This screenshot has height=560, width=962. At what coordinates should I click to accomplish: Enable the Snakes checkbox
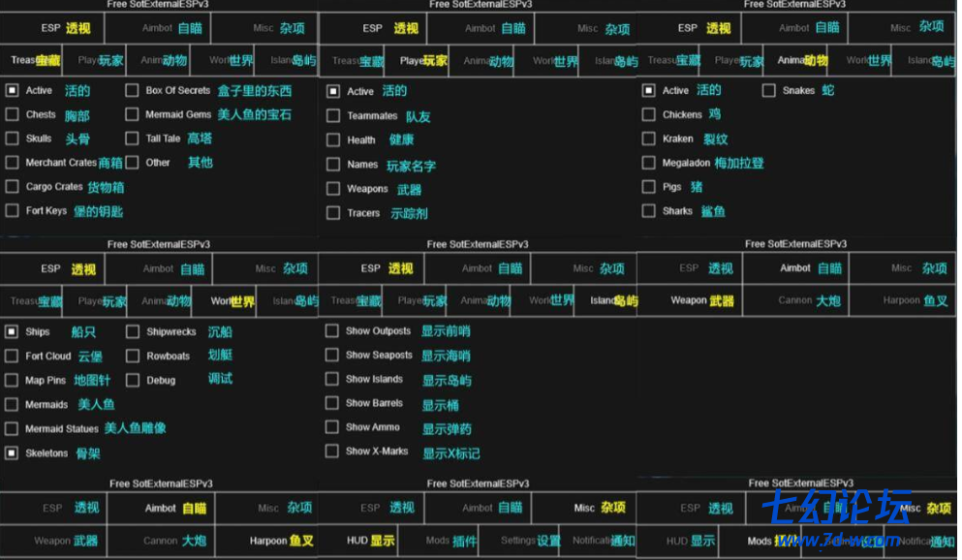[x=769, y=91]
